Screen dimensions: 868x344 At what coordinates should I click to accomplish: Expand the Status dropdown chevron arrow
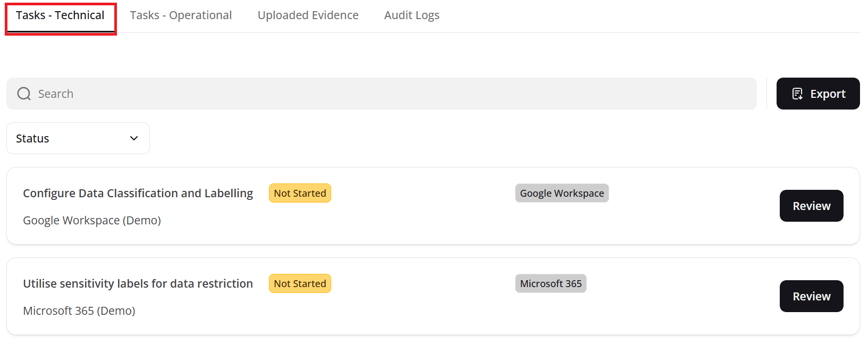coord(134,138)
